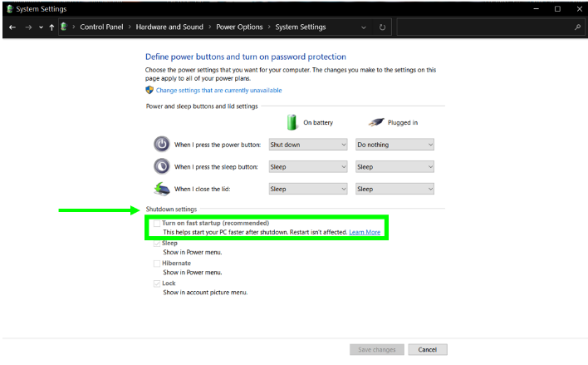Click the sleep button moon icon
Screen dimensions: 588x365
(x=161, y=166)
